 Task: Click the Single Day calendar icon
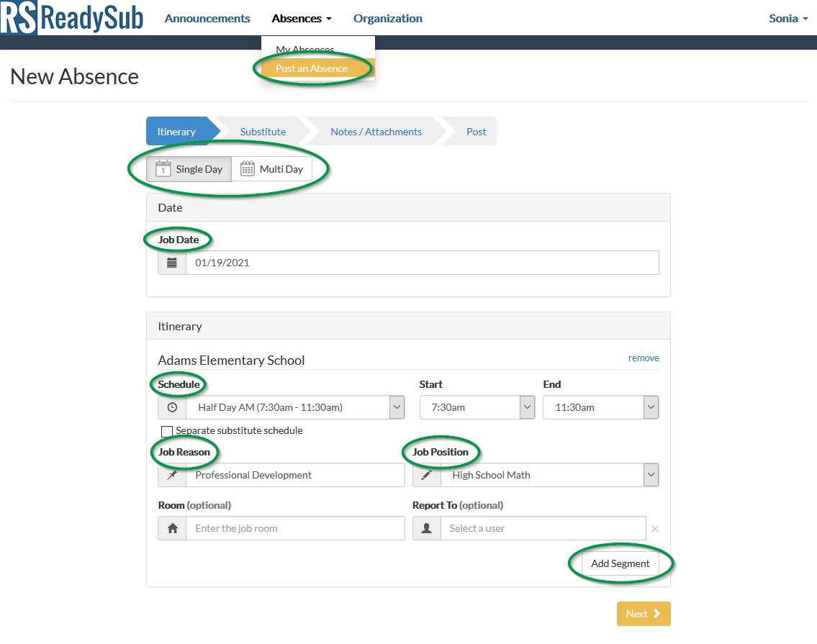click(164, 168)
